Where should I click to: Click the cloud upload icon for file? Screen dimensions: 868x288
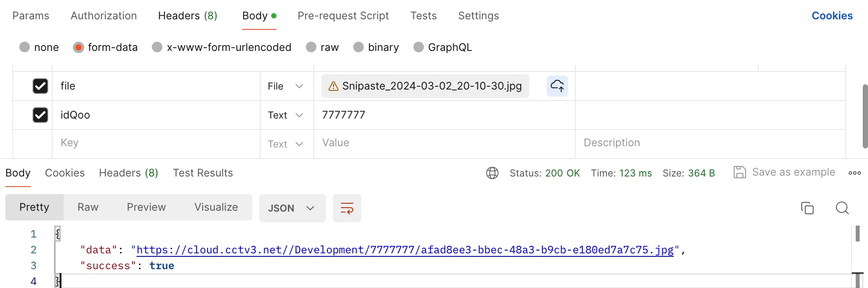click(x=557, y=86)
